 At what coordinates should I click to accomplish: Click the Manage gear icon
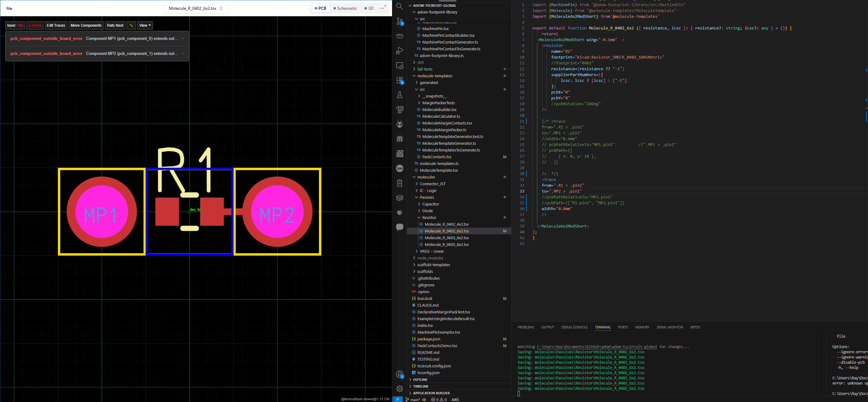pyautogui.click(x=400, y=389)
